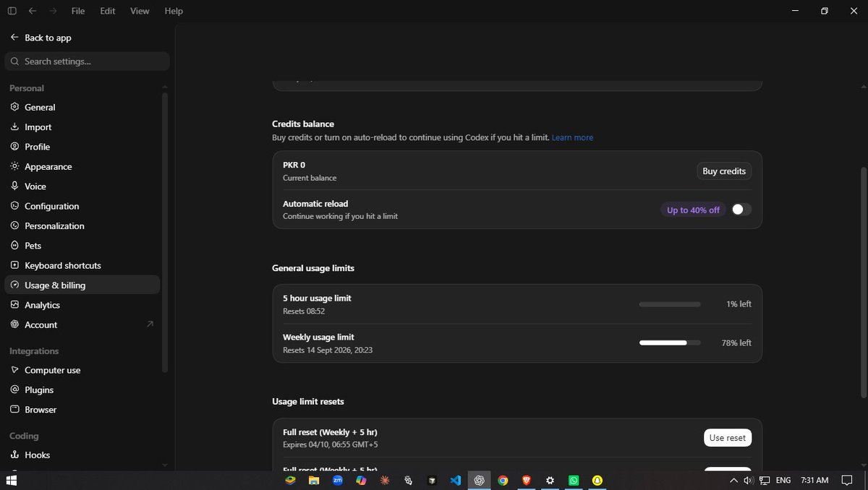
Task: Click the Voice microphone icon in sidebar
Action: coord(14,186)
